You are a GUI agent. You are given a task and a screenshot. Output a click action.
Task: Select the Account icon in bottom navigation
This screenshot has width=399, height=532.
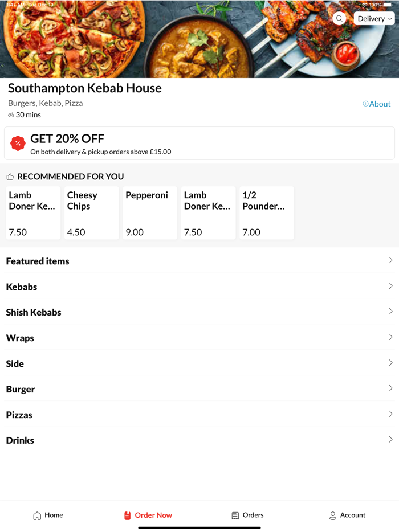coord(331,515)
